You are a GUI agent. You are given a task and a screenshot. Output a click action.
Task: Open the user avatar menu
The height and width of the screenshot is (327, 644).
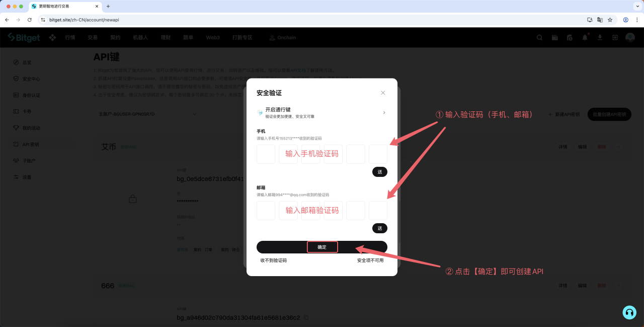[x=630, y=38]
